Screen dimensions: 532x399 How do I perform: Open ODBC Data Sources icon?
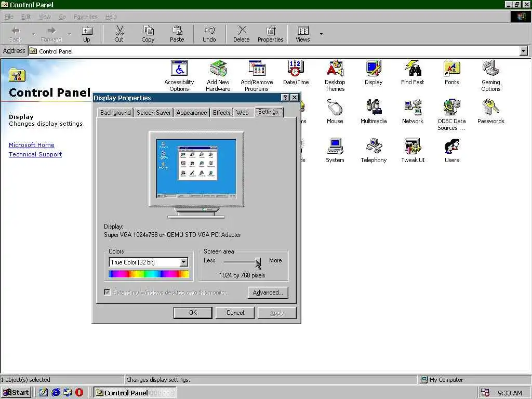click(x=451, y=115)
